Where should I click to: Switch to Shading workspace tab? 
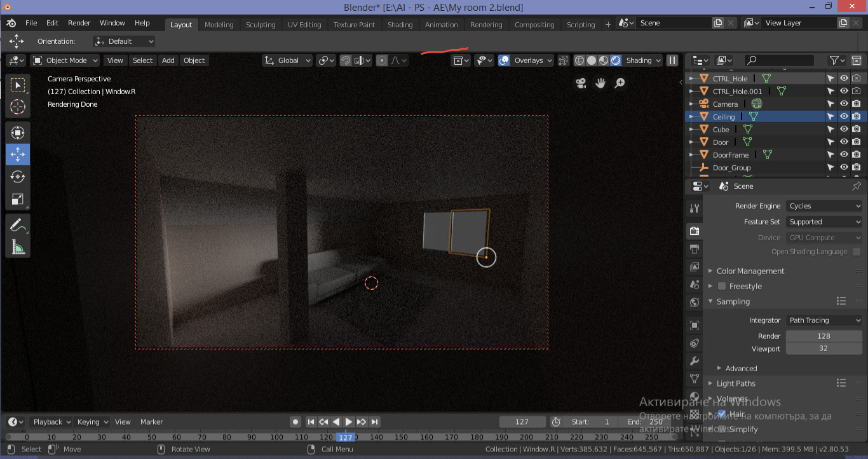coord(400,25)
